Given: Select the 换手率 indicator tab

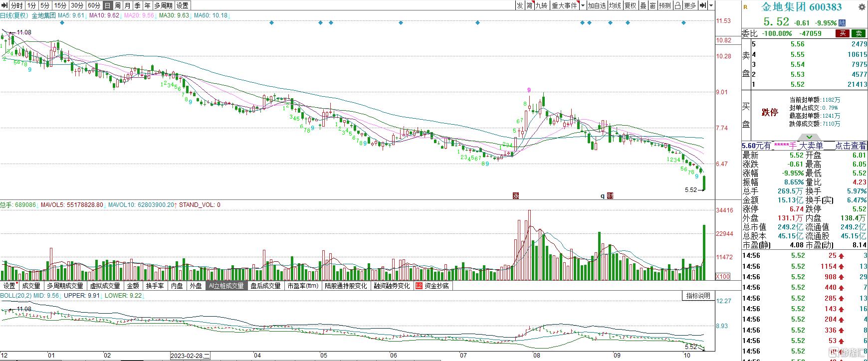Looking at the screenshot, I should coord(155,286).
